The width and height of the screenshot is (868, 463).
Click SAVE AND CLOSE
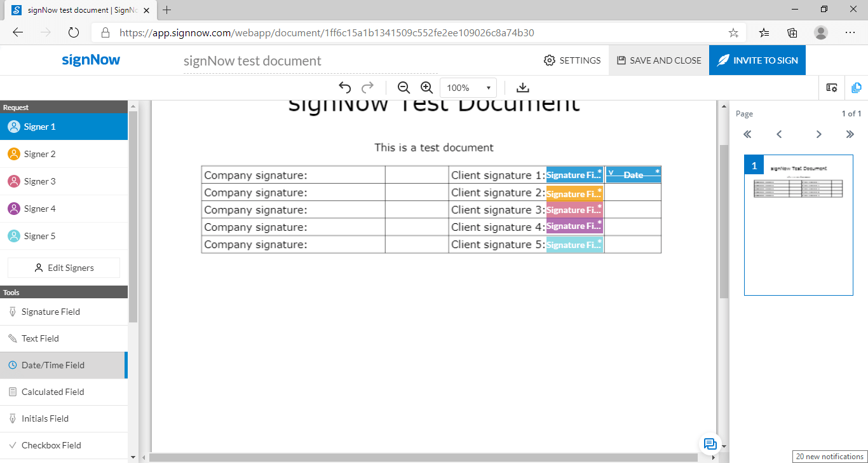(659, 60)
